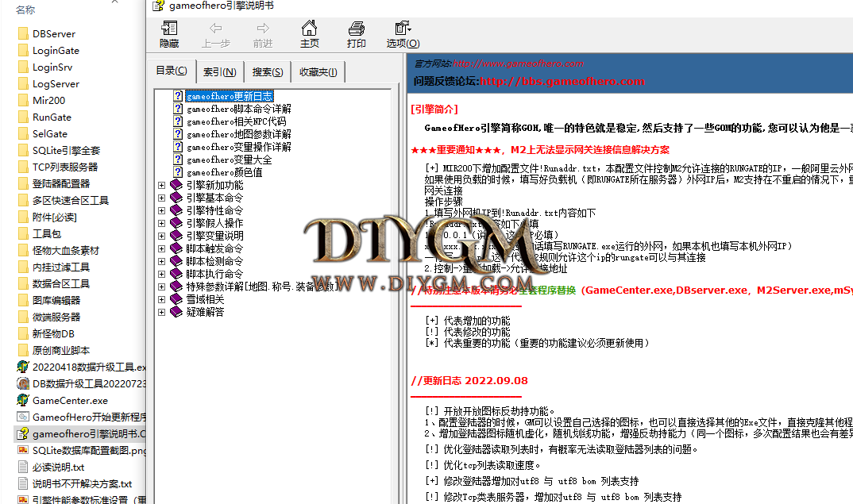Open the 搜索(S) search tab
Screen dimensions: 853x504
(268, 71)
